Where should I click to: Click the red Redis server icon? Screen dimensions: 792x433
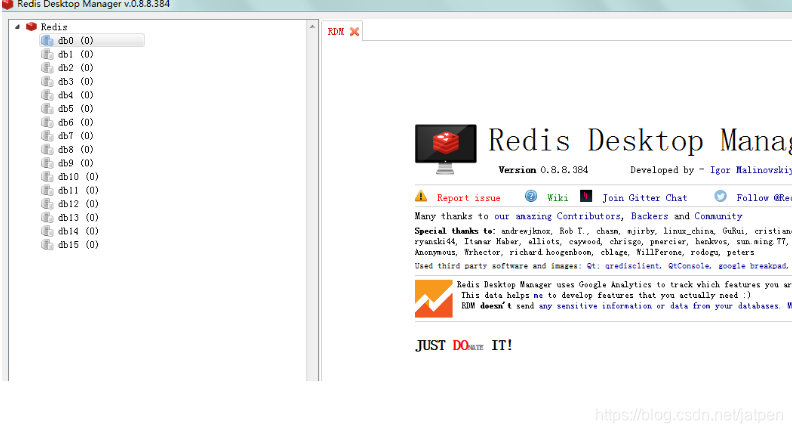(31, 26)
